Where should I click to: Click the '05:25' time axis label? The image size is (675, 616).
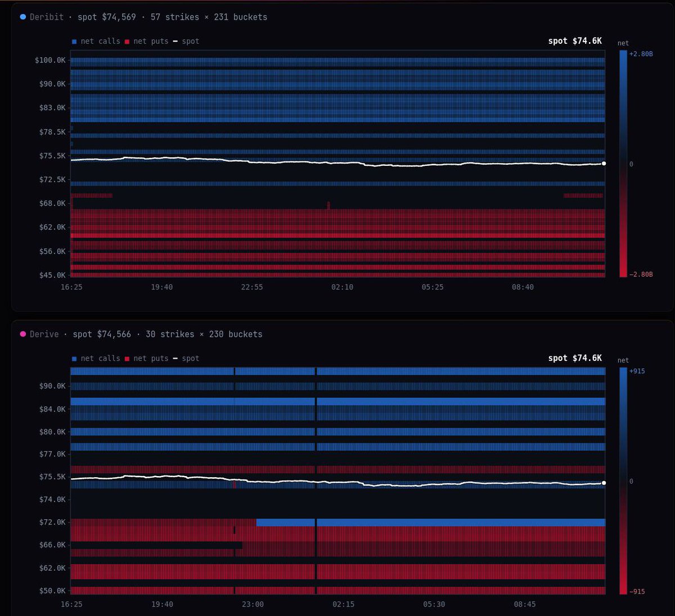(433, 287)
